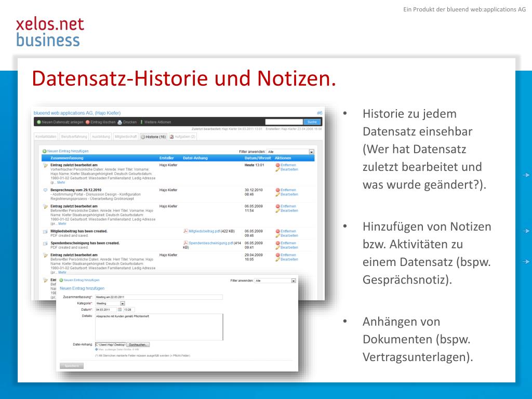Screen dimensions: 532x399
Task: Click Bearbeiten pencil for 06.05.2009 11:54 entry
Action: [x=277, y=211]
